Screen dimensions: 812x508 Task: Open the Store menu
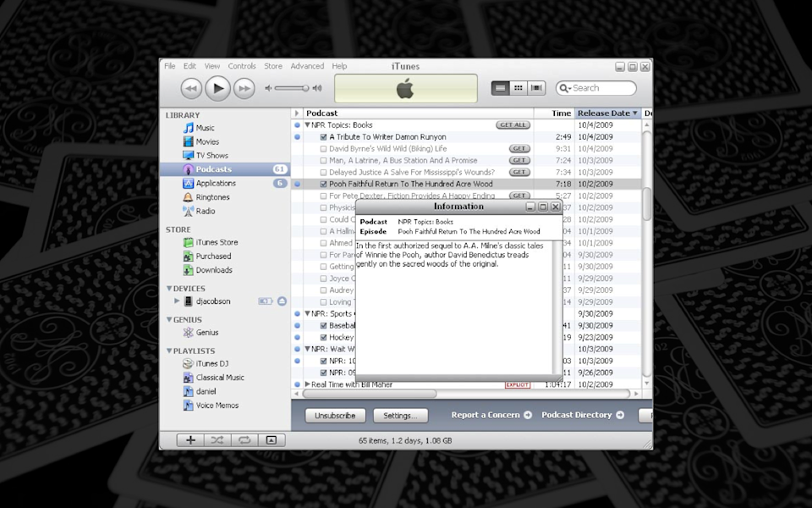[x=273, y=66]
